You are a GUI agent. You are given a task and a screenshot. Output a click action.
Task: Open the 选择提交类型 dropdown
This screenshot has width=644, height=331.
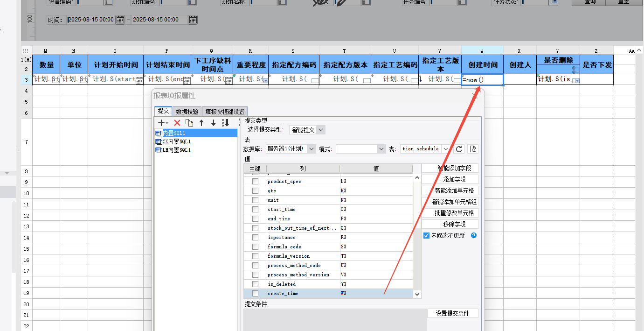[307, 130]
